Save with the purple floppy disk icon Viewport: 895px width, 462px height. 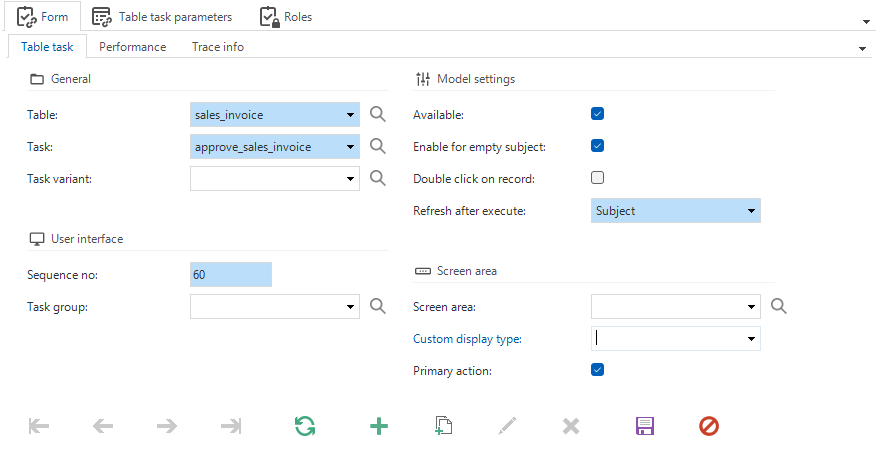pyautogui.click(x=645, y=426)
